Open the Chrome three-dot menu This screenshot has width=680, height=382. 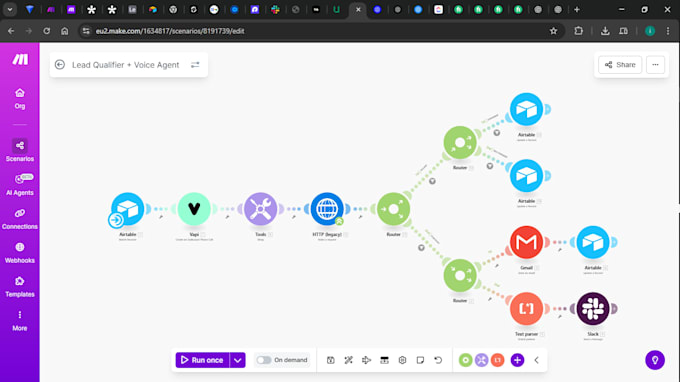tap(668, 31)
